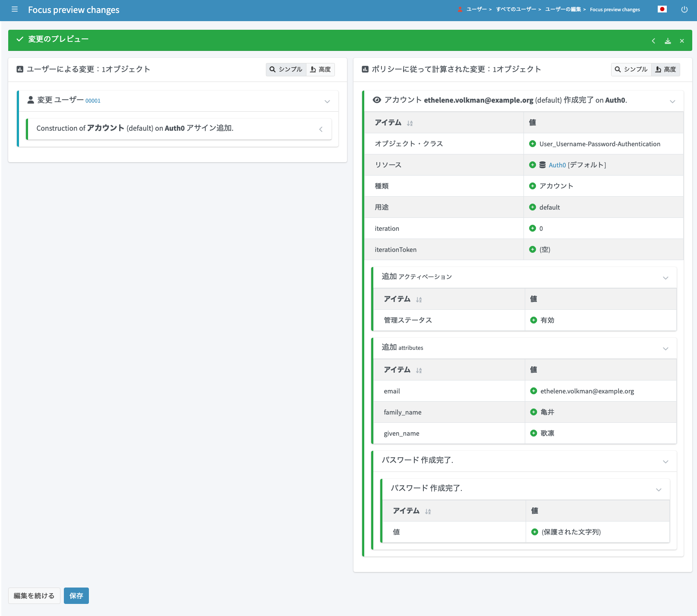Click the given_name row label
This screenshot has width=697, height=616.
(401, 433)
